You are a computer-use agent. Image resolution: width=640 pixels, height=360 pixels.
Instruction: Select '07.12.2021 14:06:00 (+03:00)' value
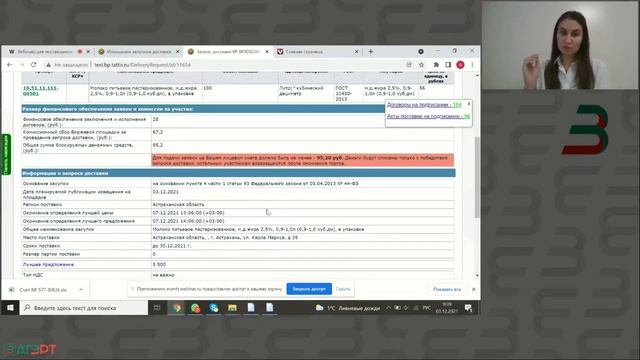(x=188, y=221)
